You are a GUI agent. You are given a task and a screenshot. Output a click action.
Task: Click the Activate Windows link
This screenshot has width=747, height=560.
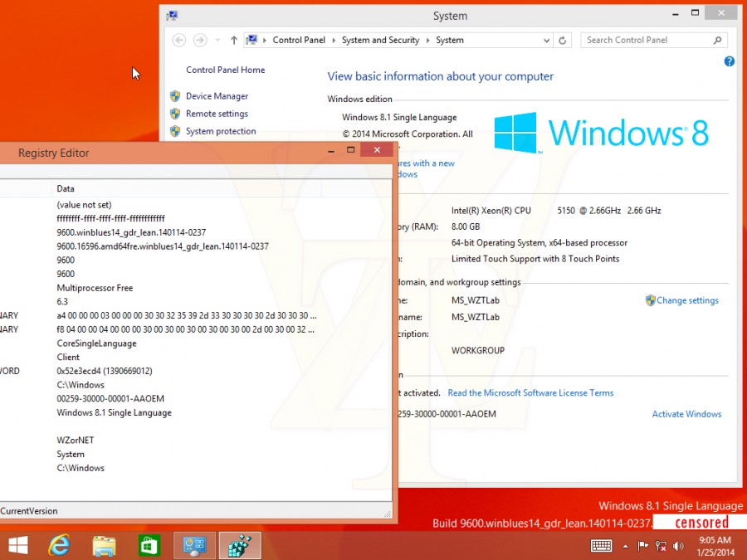click(x=686, y=414)
